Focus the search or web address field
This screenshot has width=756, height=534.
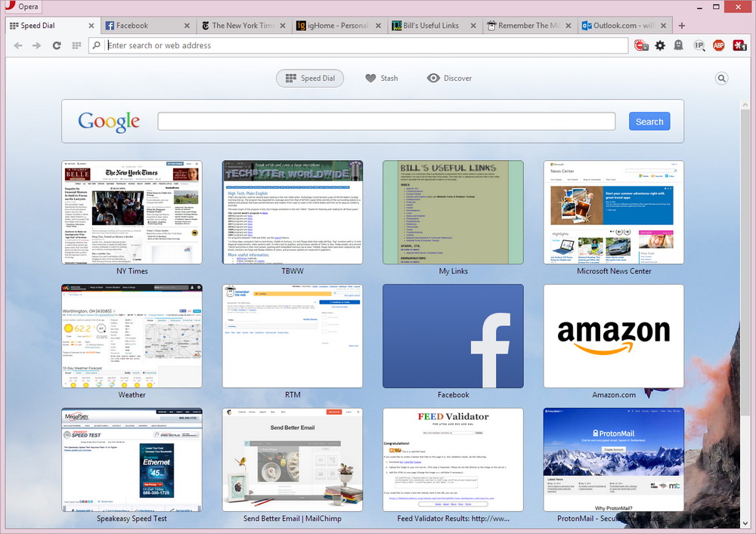tap(367, 45)
